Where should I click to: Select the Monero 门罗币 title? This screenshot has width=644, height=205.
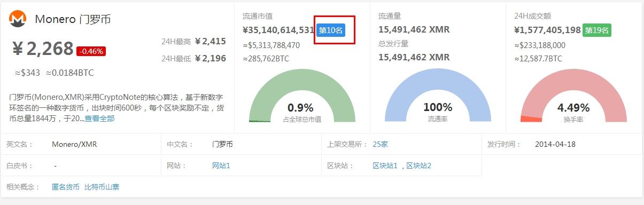pos(73,19)
